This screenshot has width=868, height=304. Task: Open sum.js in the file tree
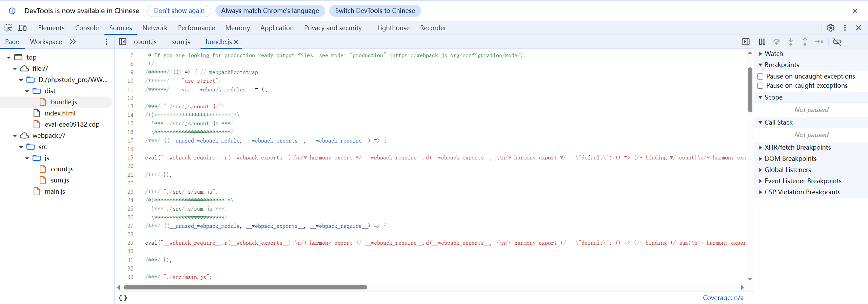[x=60, y=180]
